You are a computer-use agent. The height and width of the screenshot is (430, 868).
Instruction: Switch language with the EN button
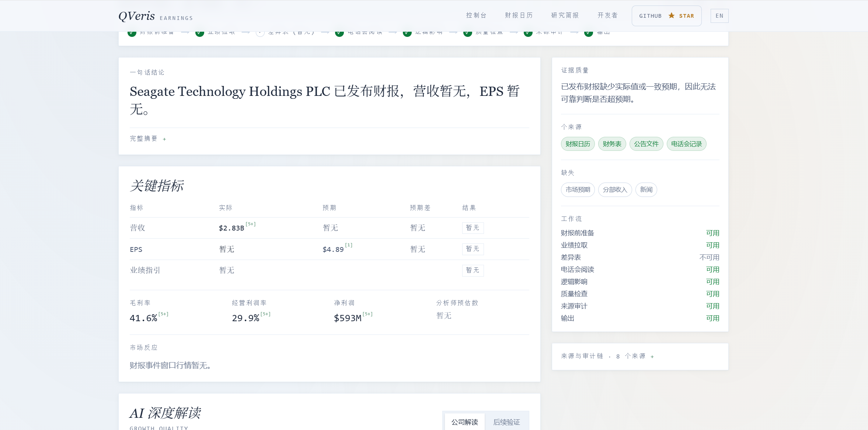point(719,16)
